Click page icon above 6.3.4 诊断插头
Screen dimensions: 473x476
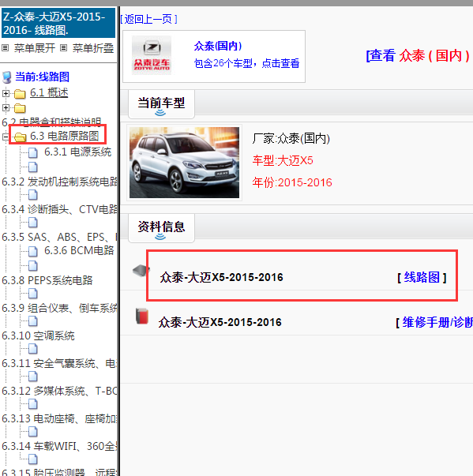click(x=33, y=195)
